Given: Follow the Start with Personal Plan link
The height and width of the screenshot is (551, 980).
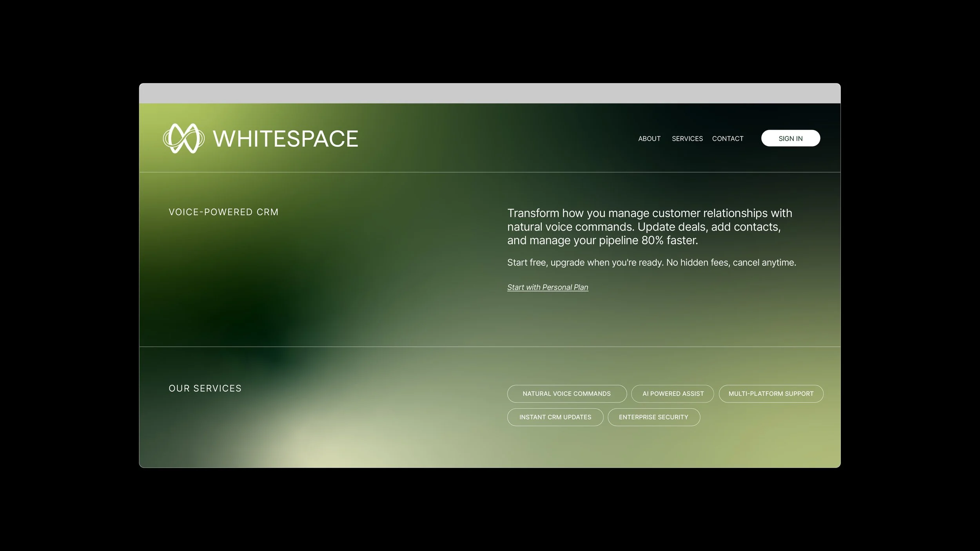Looking at the screenshot, I should [x=547, y=287].
